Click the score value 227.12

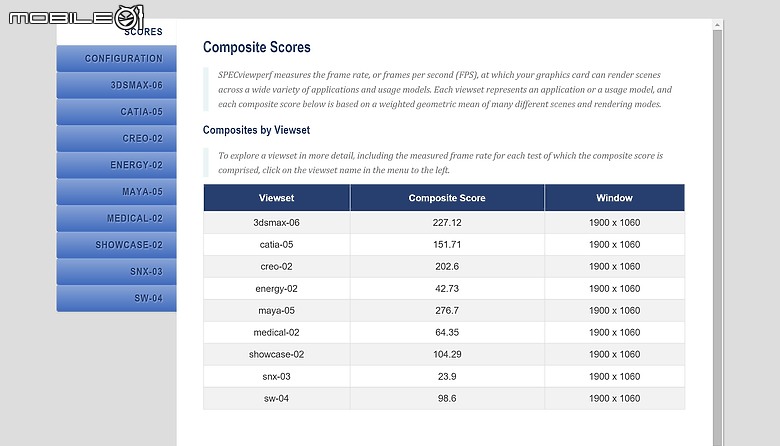[447, 223]
